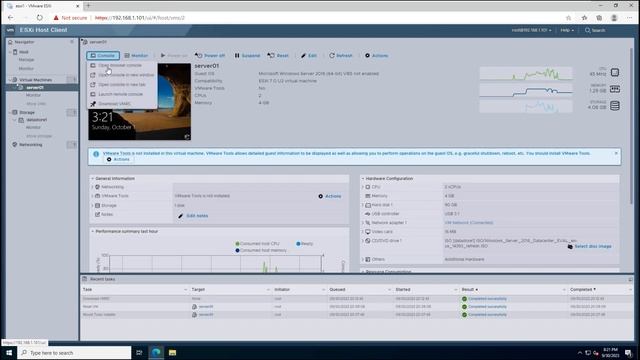640x360 pixels.
Task: Click the Select disc image link
Action: (x=589, y=247)
